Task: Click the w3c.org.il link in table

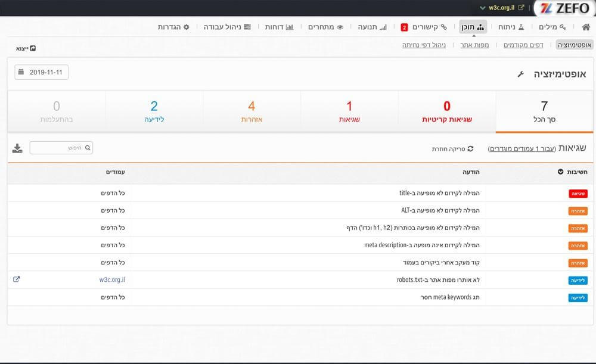Action: click(x=112, y=279)
